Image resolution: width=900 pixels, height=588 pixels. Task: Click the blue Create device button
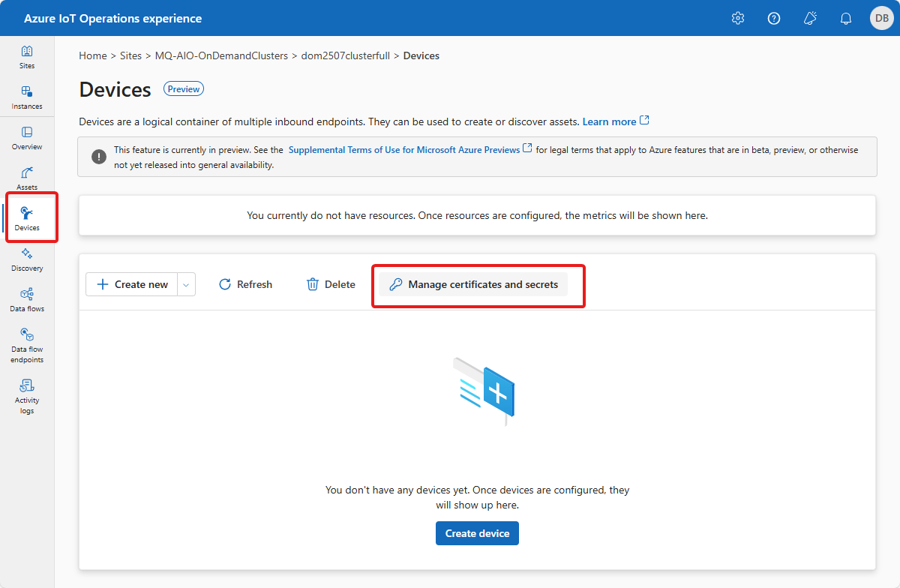click(x=477, y=533)
